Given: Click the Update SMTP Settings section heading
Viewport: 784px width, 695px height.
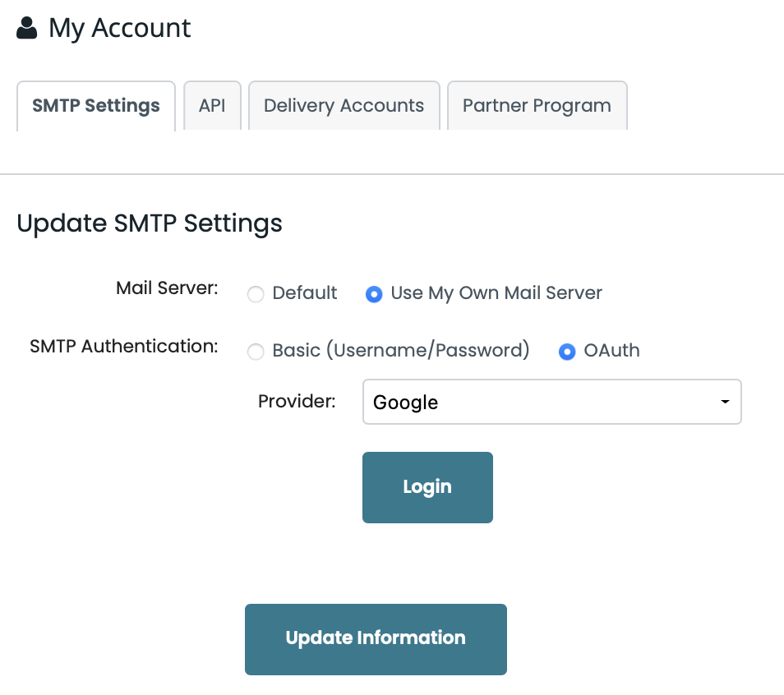Looking at the screenshot, I should point(150,223).
